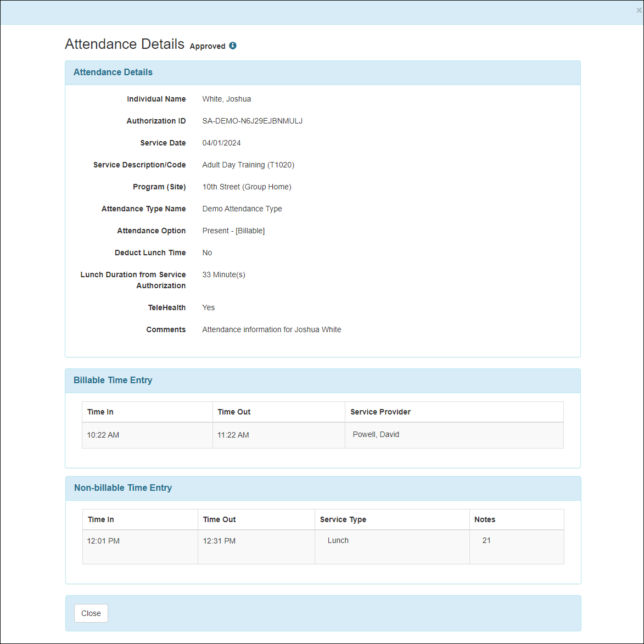The width and height of the screenshot is (644, 644).
Task: Click the Attendance Details panel header
Action: coord(322,72)
